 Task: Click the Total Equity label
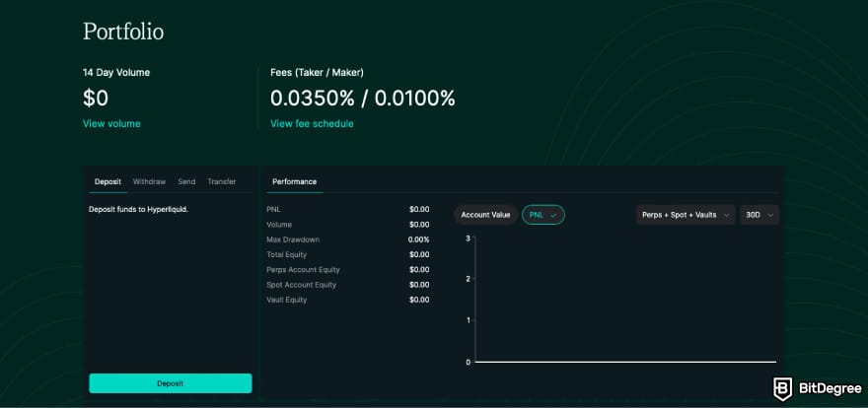tap(287, 255)
